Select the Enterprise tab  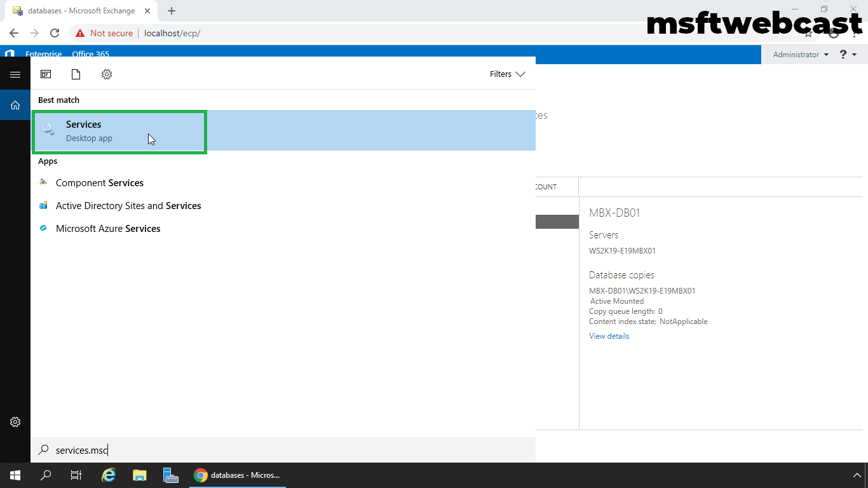pos(44,54)
